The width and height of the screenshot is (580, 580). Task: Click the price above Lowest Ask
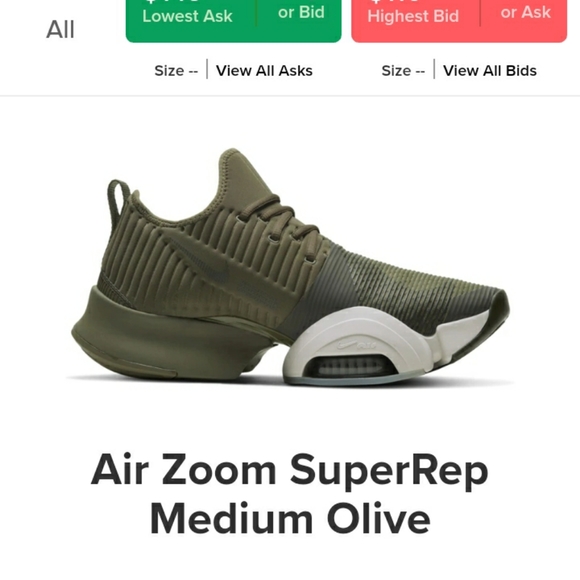click(x=172, y=1)
